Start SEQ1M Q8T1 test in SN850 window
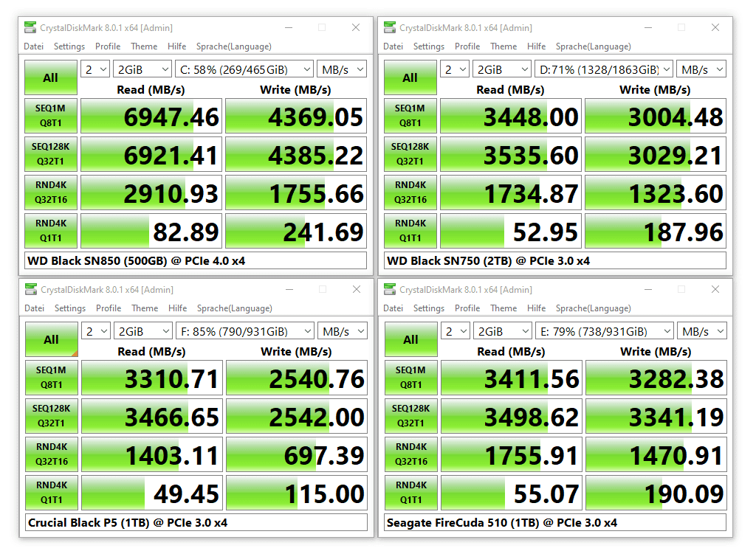The image size is (756, 551). [51, 116]
